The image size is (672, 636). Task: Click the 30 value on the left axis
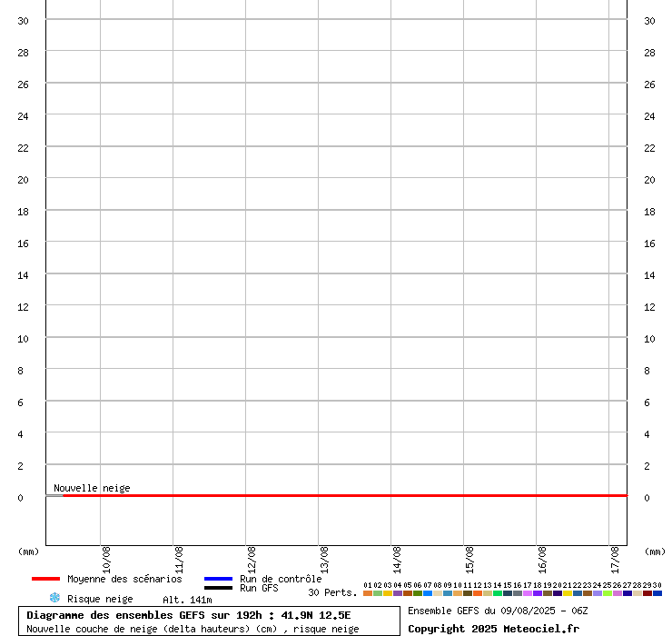coord(23,21)
